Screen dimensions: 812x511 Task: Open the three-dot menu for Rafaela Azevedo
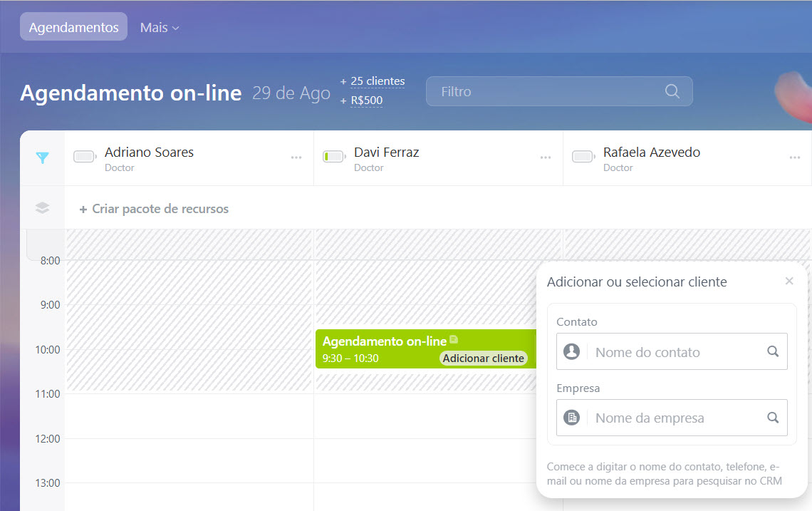[795, 158]
